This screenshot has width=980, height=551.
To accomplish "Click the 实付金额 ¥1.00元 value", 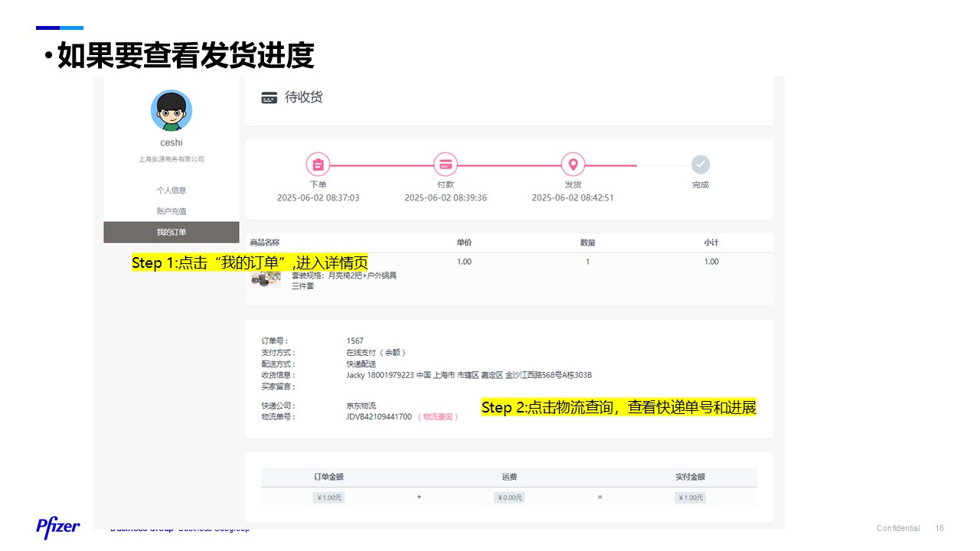I will (690, 497).
